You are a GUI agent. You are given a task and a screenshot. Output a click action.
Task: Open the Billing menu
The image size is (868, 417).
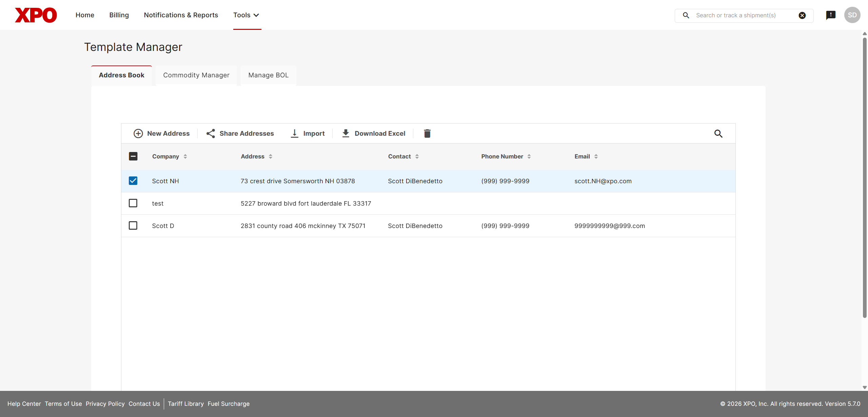pos(119,15)
